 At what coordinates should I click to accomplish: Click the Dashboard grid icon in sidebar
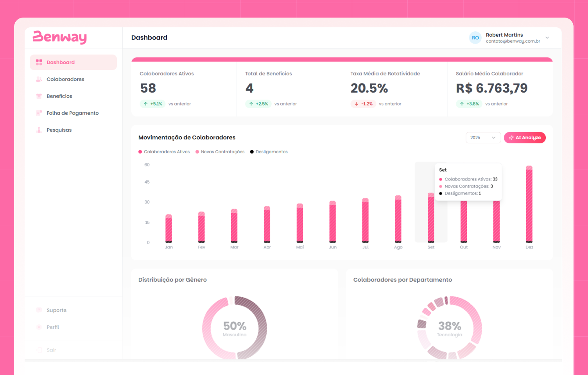tap(39, 62)
